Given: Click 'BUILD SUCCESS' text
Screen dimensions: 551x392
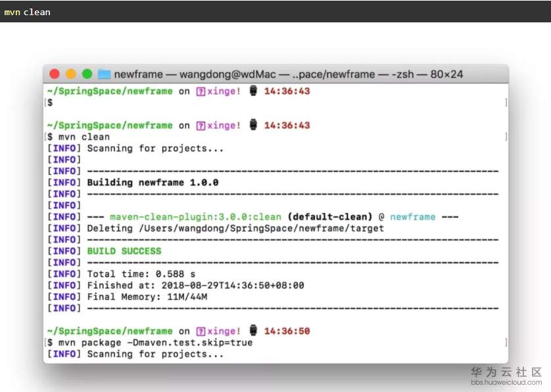Looking at the screenshot, I should coord(124,251).
